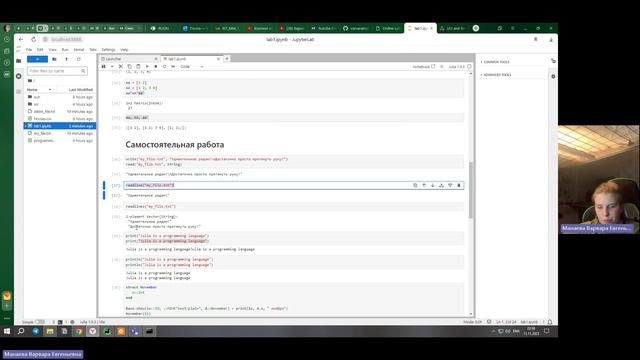The image size is (640, 360).
Task: Click the notebook vertical scrollbar
Action: (x=471, y=190)
